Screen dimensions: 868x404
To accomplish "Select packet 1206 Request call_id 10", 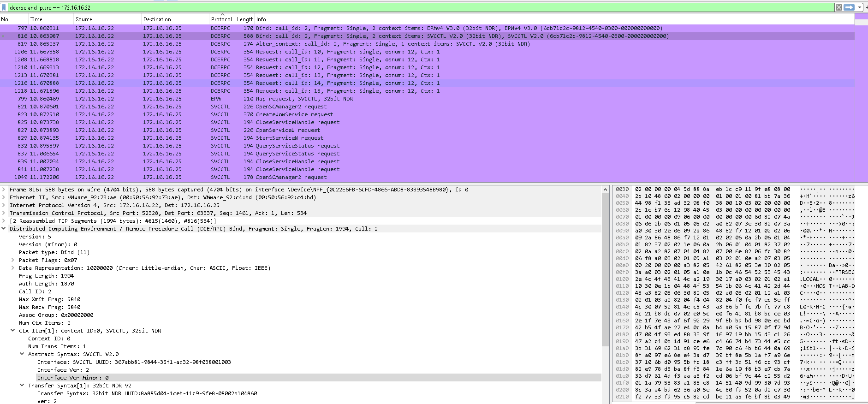I will pos(427,52).
